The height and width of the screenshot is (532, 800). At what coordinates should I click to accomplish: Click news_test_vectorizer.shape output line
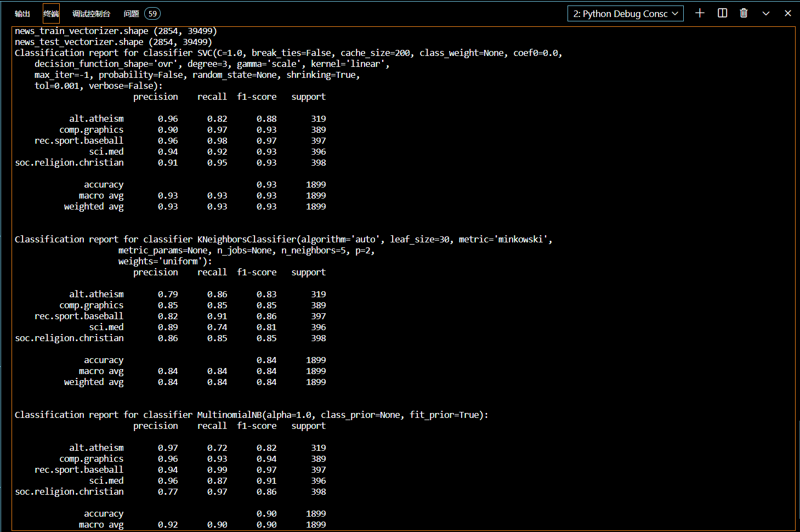click(x=113, y=42)
